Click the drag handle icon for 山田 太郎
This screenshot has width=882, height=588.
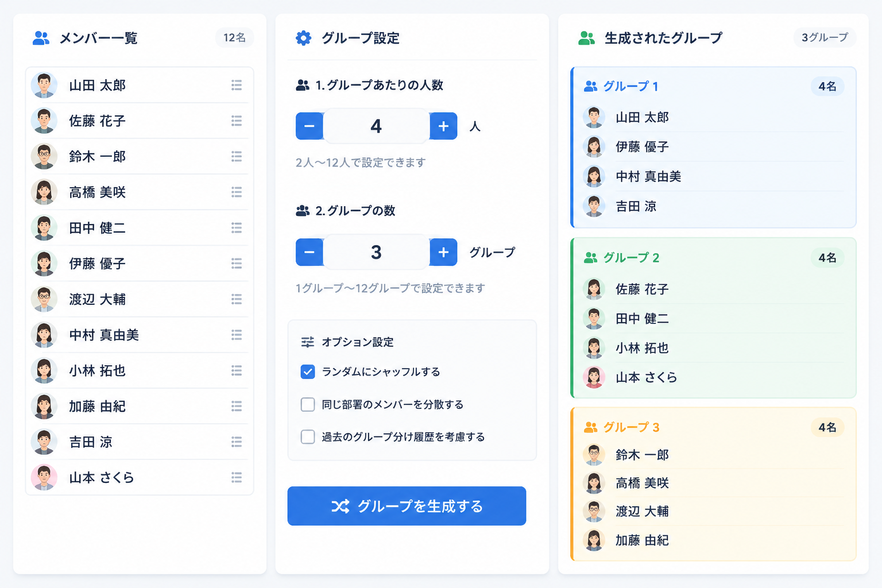pyautogui.click(x=237, y=85)
